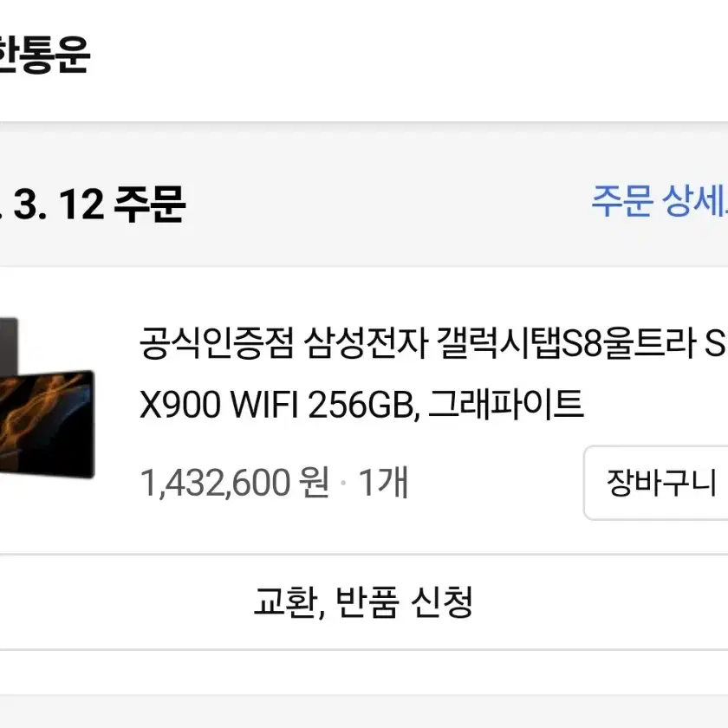Viewport: 728px width, 728px height.
Task: Select the X900 WIFI 256GB, 그래파이트 option line
Action: tap(361, 405)
